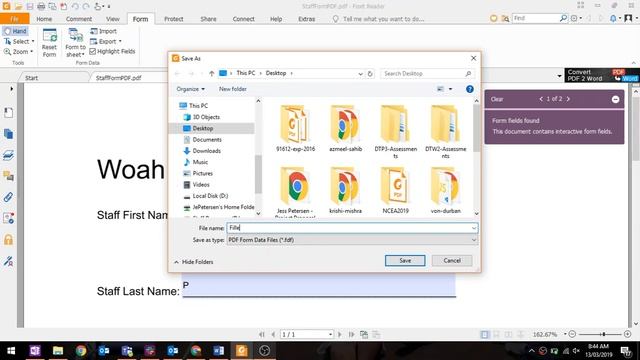Click Clear in the notification panel
Screen dimensions: 640x360
pos(497,99)
